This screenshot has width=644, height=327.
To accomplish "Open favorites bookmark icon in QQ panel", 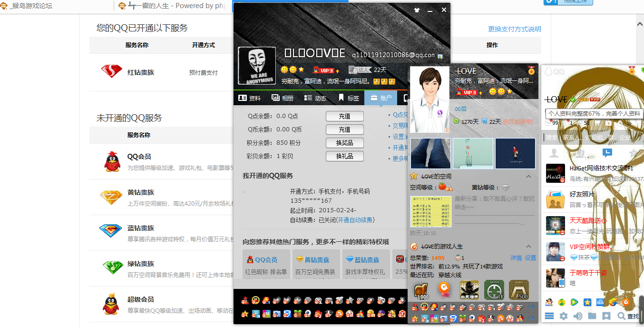I will tap(606, 316).
